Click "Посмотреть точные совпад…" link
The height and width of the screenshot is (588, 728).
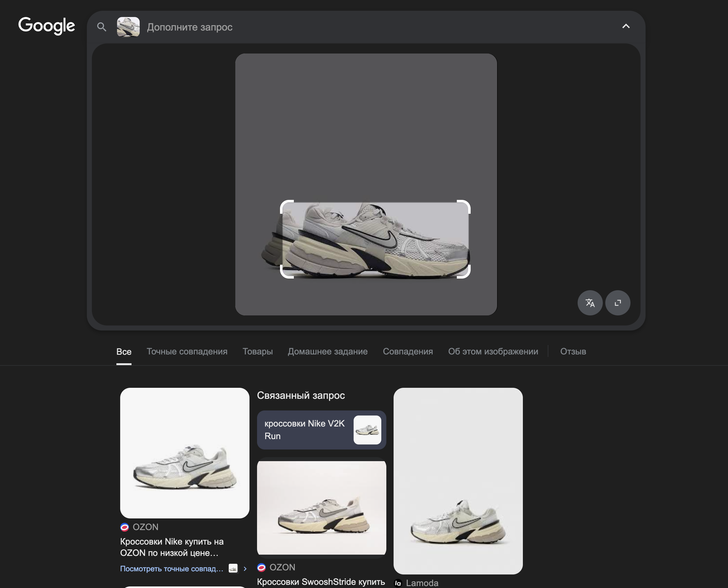click(x=171, y=569)
